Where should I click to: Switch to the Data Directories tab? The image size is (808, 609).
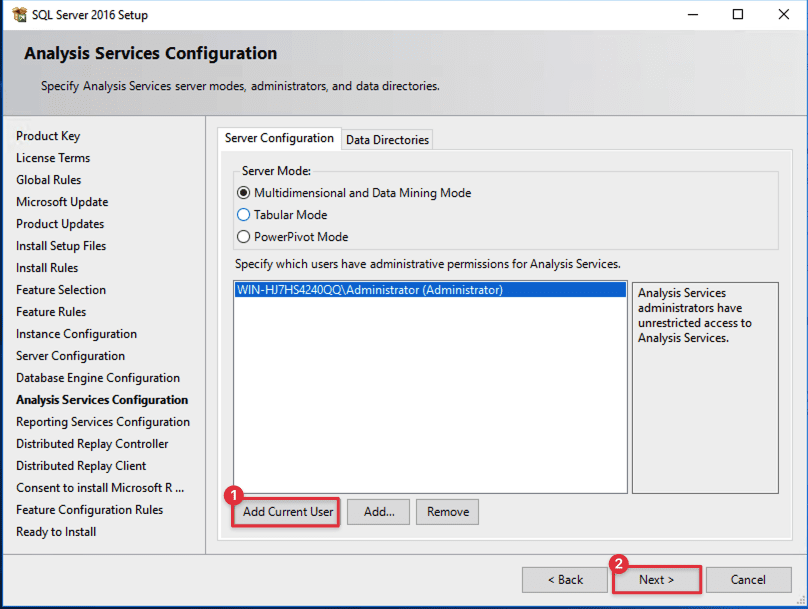tap(387, 140)
